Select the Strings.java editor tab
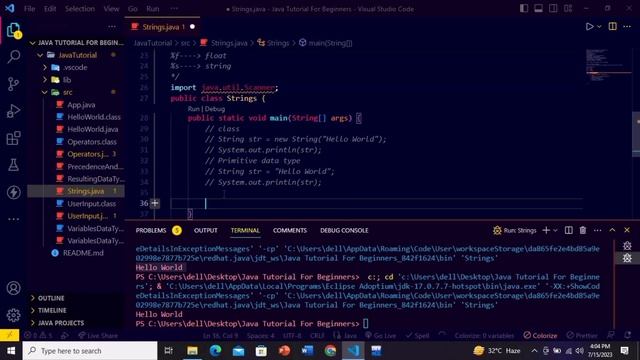 (162, 27)
